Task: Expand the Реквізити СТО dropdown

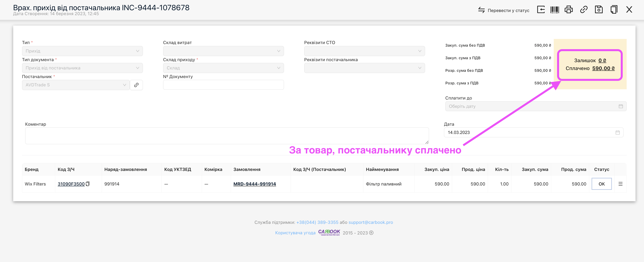Action: [x=364, y=51]
